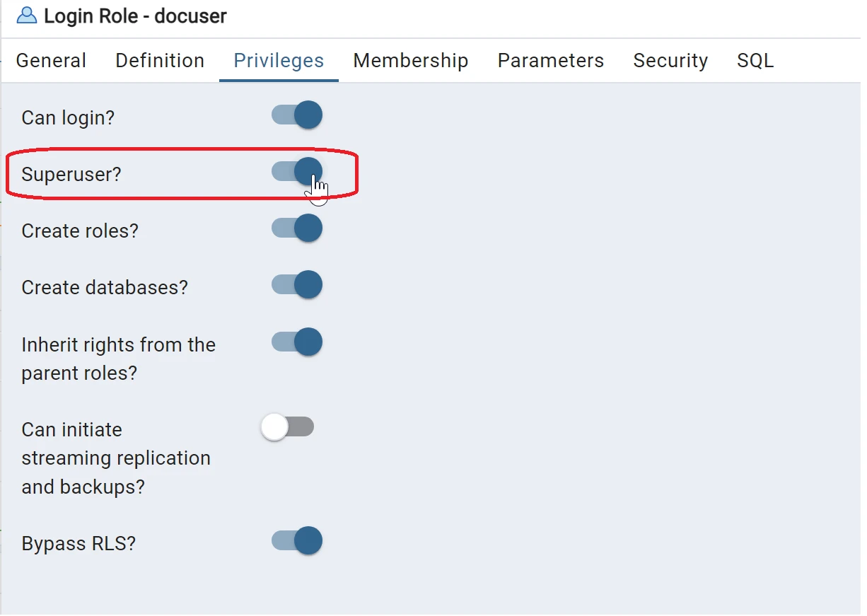This screenshot has width=867, height=616.
Task: Click the login role user icon
Action: [x=26, y=16]
